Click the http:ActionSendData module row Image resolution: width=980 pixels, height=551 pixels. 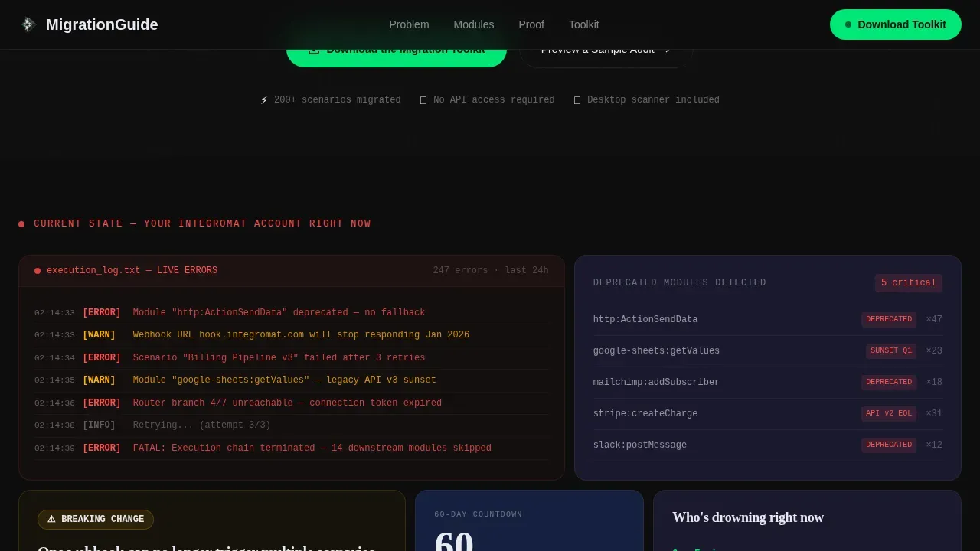[768, 320]
